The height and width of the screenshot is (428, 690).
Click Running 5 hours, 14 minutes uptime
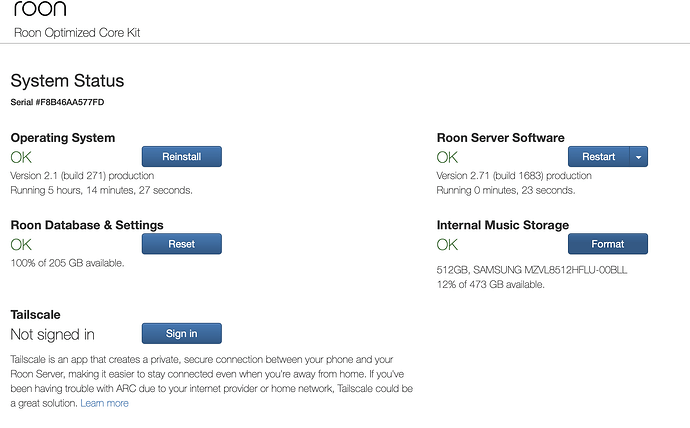click(101, 190)
